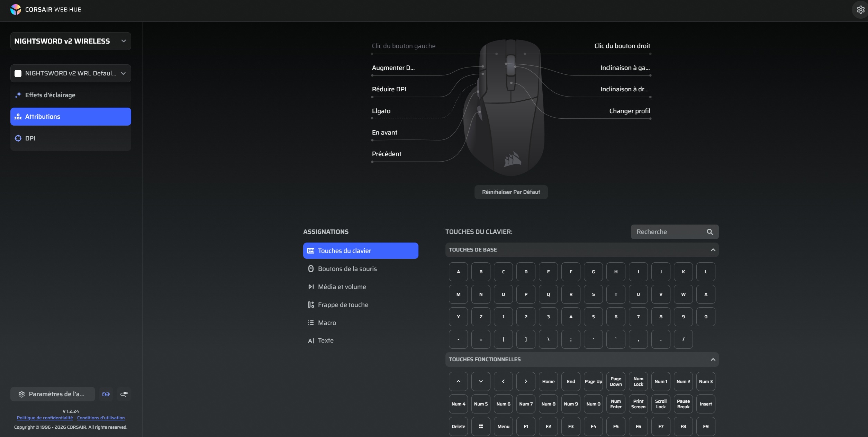Select the Windows logo key
Viewport: 868px width, 437px height.
481,427
